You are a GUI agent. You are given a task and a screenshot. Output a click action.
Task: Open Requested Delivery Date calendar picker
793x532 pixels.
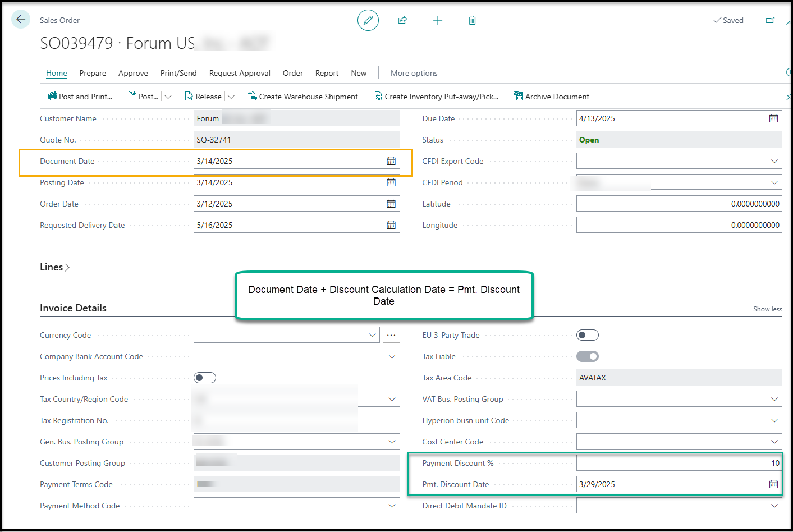(391, 225)
